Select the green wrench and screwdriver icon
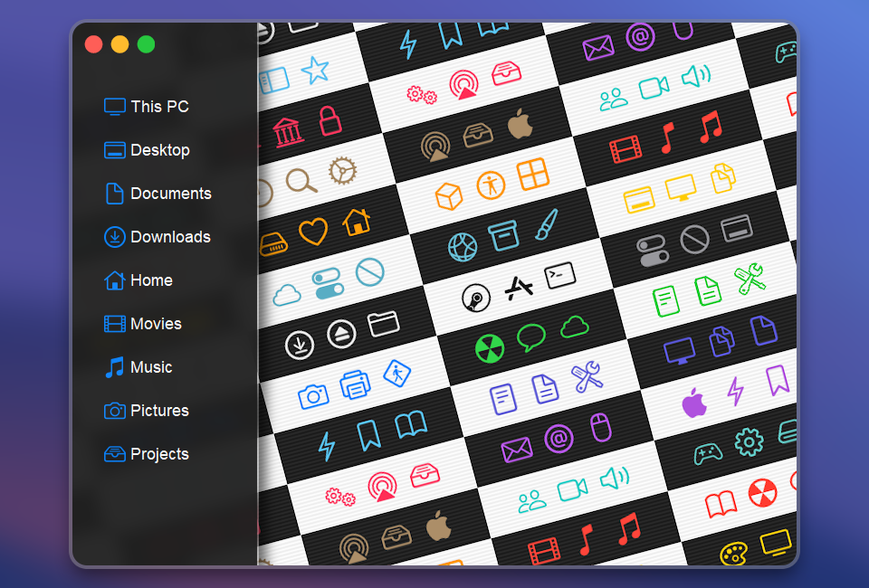The width and height of the screenshot is (869, 588). [750, 278]
